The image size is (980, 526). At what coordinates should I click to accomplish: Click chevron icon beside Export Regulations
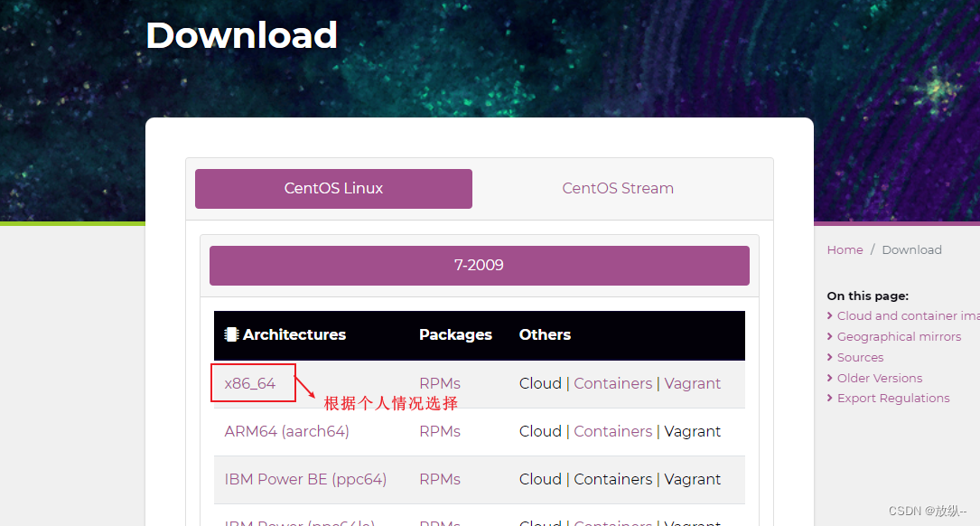830,399
